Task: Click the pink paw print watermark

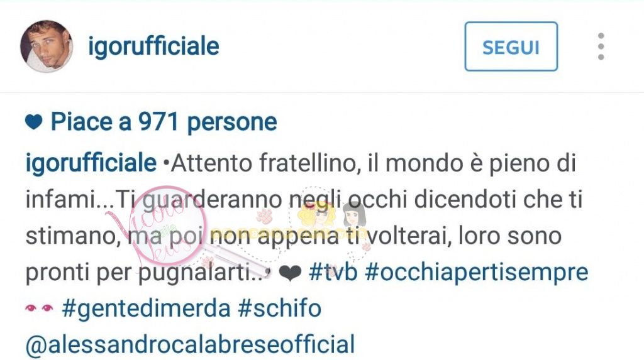Action: point(264,215)
